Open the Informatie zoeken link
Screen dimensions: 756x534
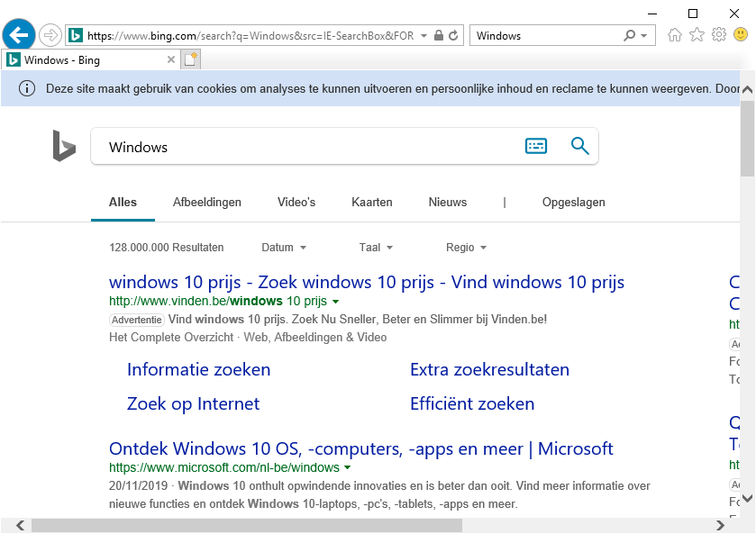coord(198,369)
